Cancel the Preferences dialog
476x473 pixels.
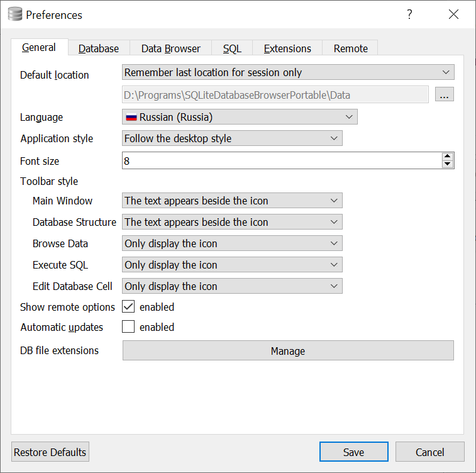pos(430,452)
